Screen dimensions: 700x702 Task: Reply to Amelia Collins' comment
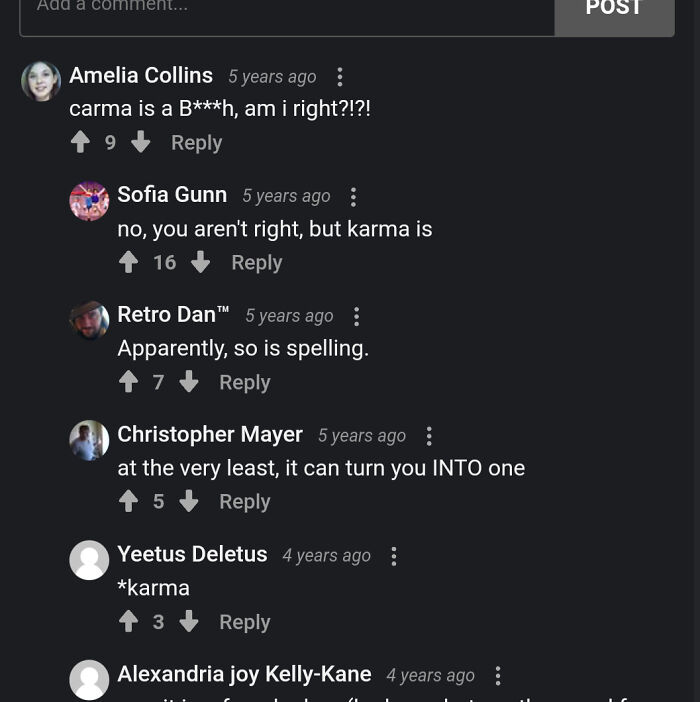pyautogui.click(x=196, y=143)
